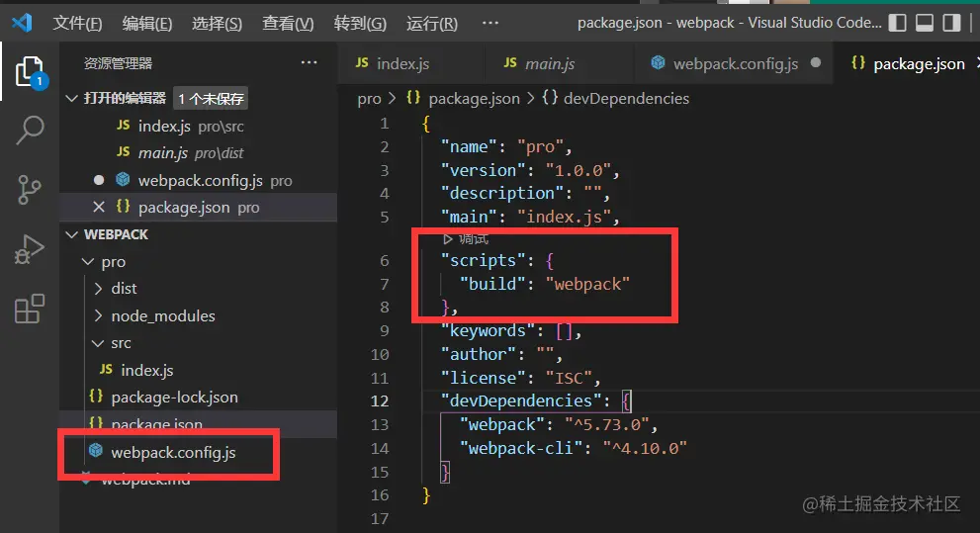The height and width of the screenshot is (533, 980).
Task: Open package-lock.json in file tree
Action: (x=198, y=398)
